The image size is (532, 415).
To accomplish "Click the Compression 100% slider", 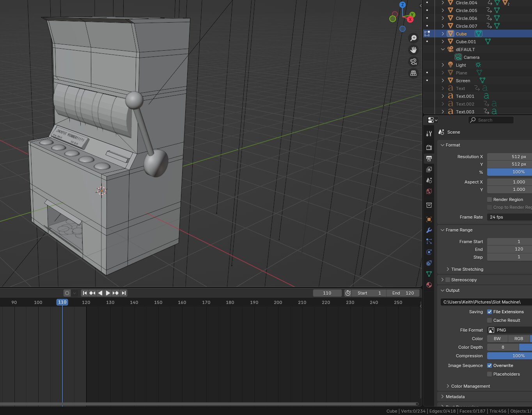I will pos(509,356).
